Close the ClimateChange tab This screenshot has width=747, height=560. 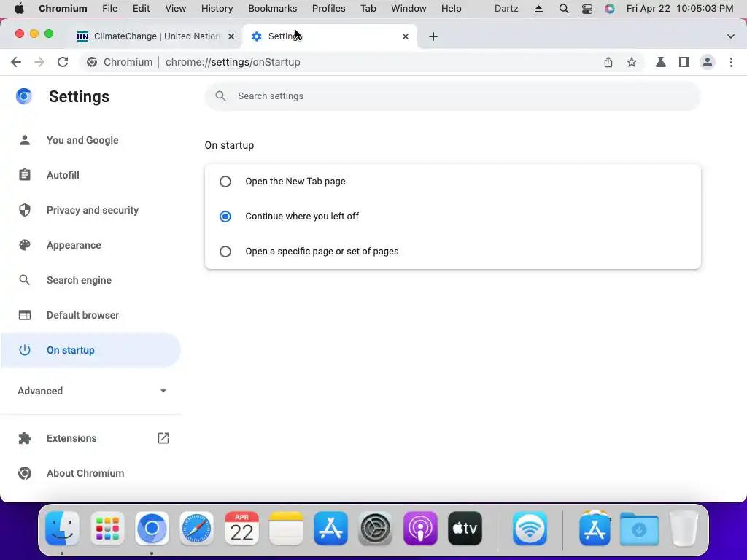coord(231,36)
